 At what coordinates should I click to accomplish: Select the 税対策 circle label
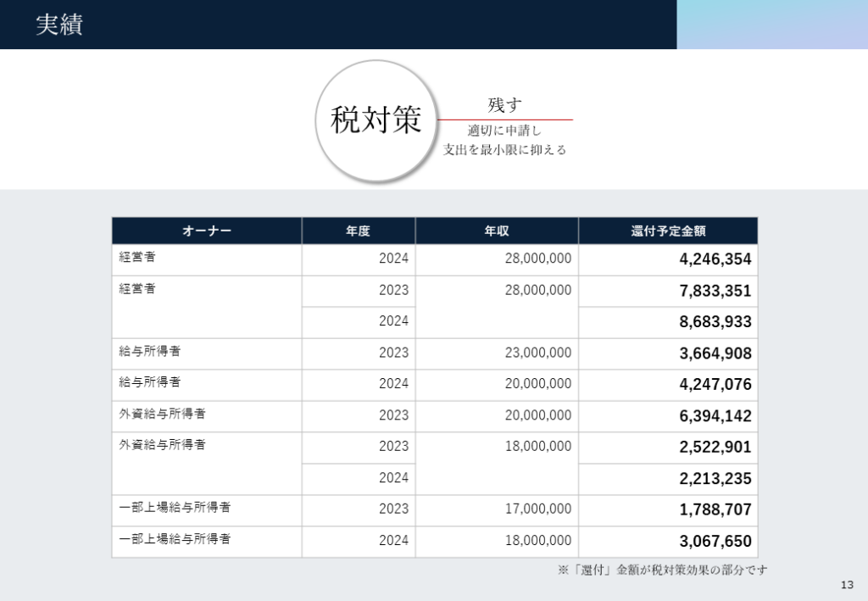376,120
